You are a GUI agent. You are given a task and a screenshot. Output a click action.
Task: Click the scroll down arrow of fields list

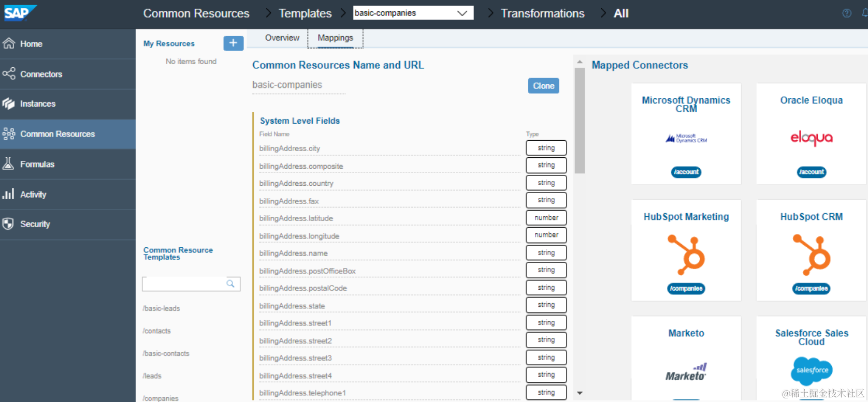pyautogui.click(x=580, y=393)
